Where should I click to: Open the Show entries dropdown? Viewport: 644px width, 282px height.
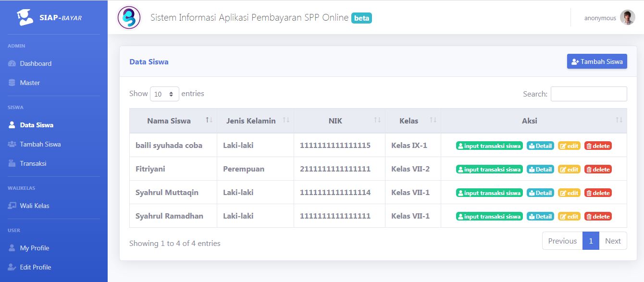point(165,94)
